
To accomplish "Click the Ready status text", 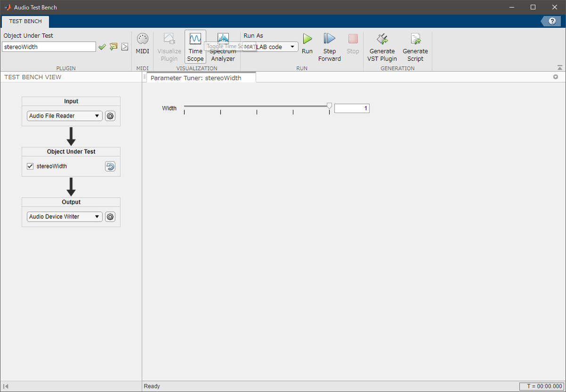I will coord(152,386).
